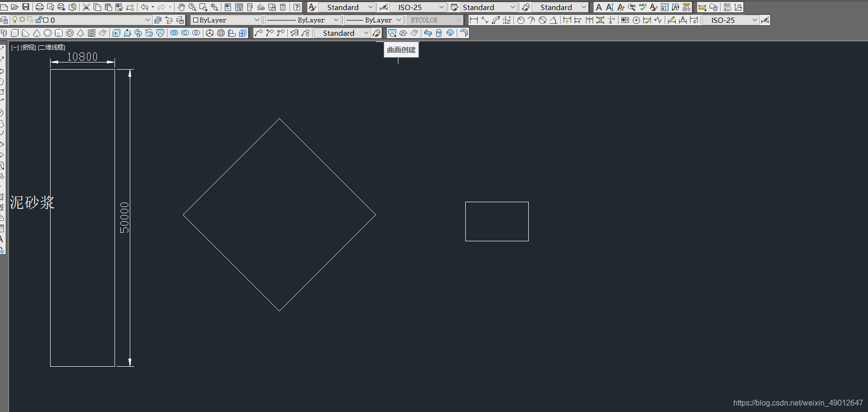Toggle layer 0 on/off light bulb

click(15, 20)
